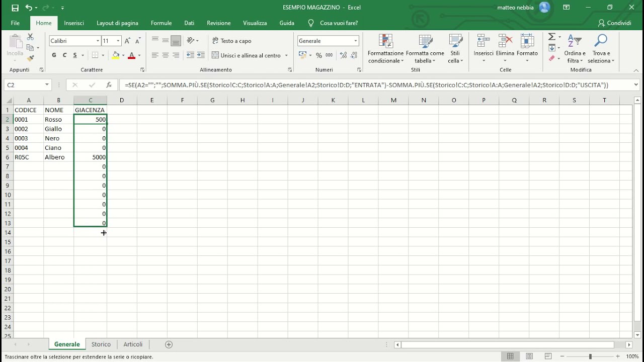
Task: Add a new sheet with plus icon
Action: (169, 344)
